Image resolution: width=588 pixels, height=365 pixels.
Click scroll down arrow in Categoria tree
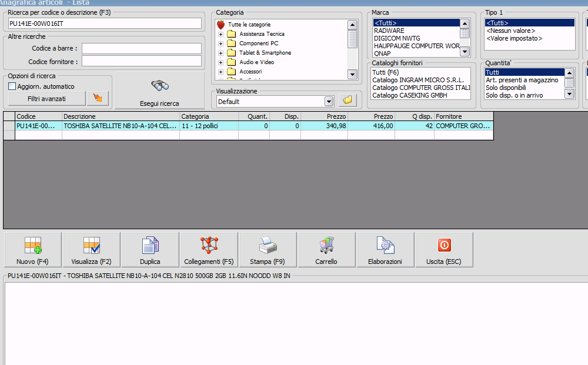tap(352, 74)
